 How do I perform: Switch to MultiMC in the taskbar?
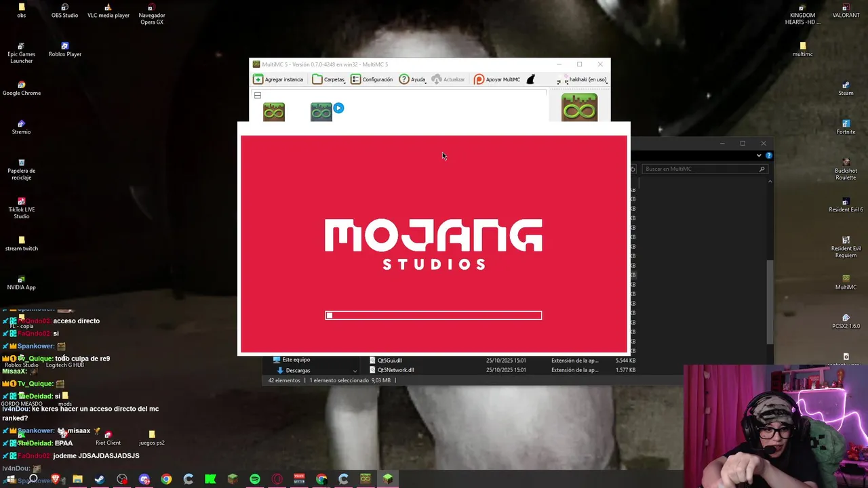click(x=366, y=479)
